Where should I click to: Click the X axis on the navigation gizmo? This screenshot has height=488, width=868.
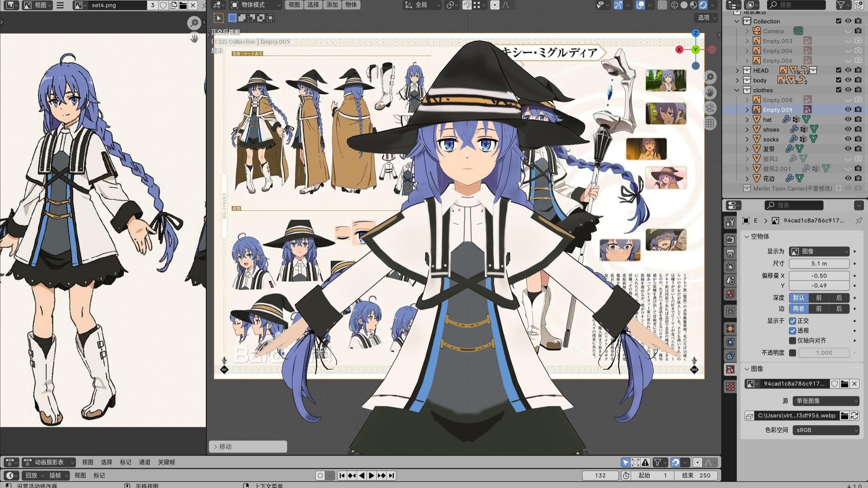pyautogui.click(x=679, y=49)
